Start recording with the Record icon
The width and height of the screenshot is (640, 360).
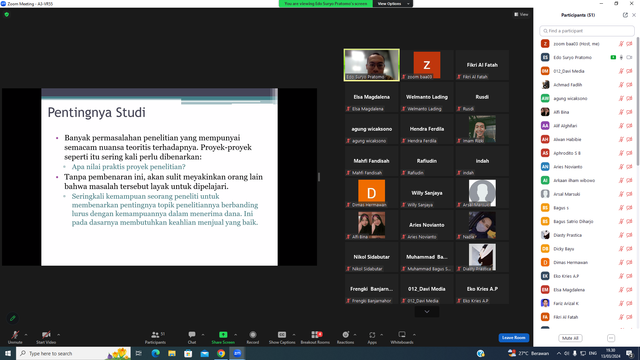click(253, 335)
